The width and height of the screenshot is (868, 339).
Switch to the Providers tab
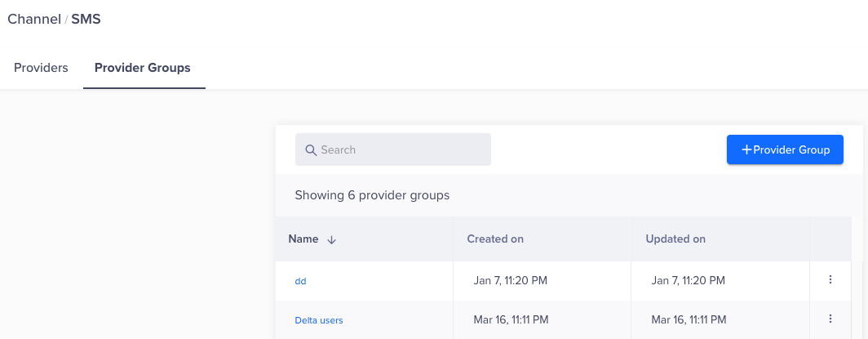click(41, 68)
